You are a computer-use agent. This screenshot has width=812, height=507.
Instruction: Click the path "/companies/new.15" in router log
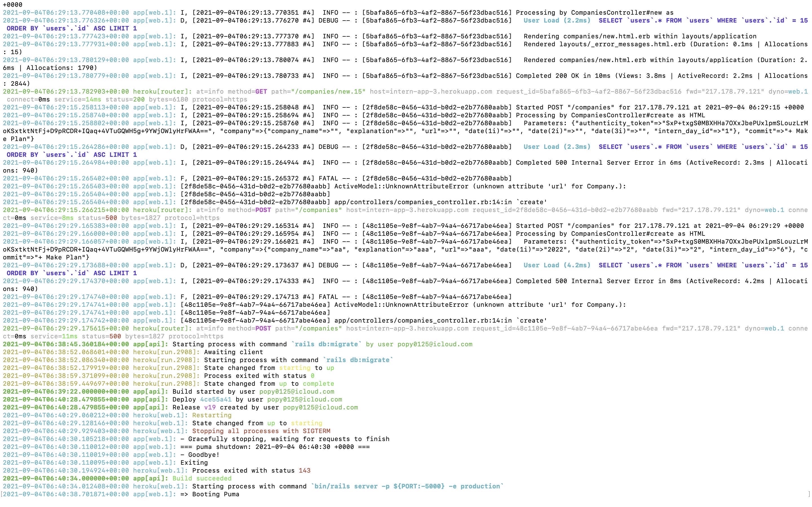click(x=328, y=92)
